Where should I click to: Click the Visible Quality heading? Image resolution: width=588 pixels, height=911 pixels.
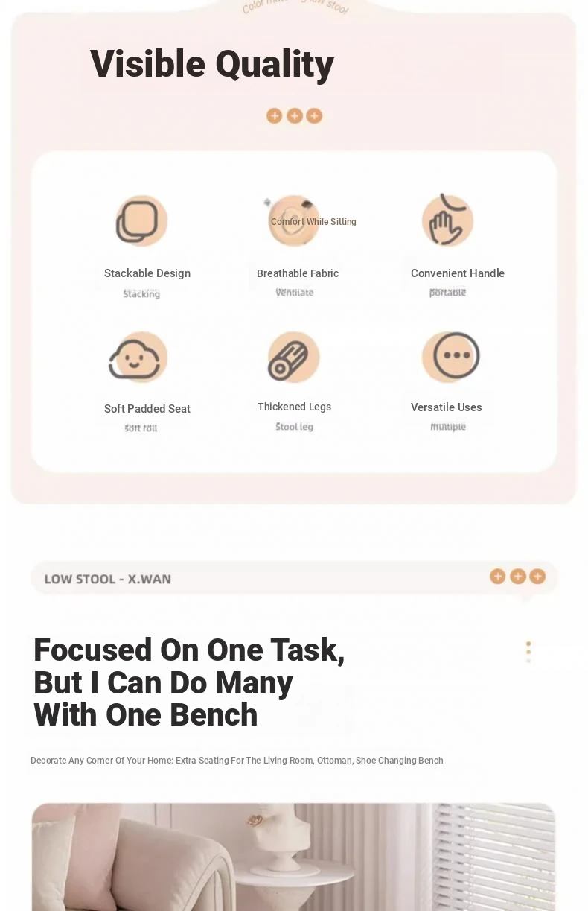pyautogui.click(x=212, y=64)
